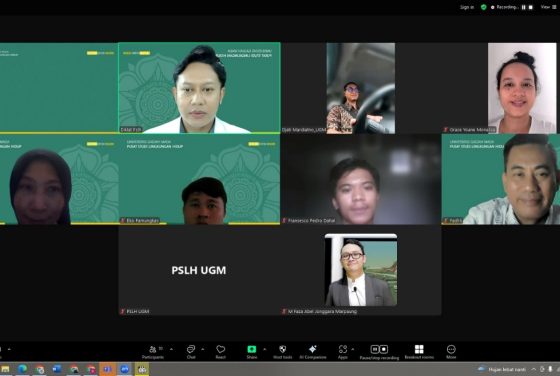
Task: Open the View layout menu
Action: [x=548, y=7]
